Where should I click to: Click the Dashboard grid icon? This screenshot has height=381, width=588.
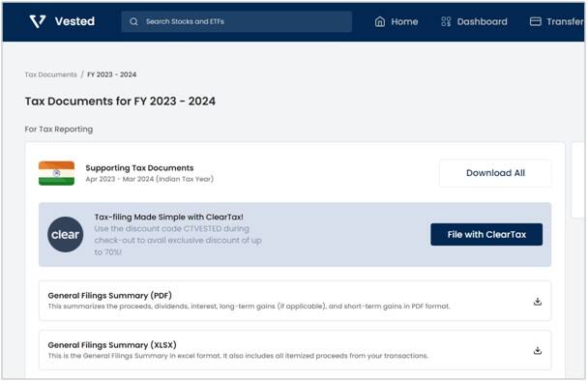point(446,21)
